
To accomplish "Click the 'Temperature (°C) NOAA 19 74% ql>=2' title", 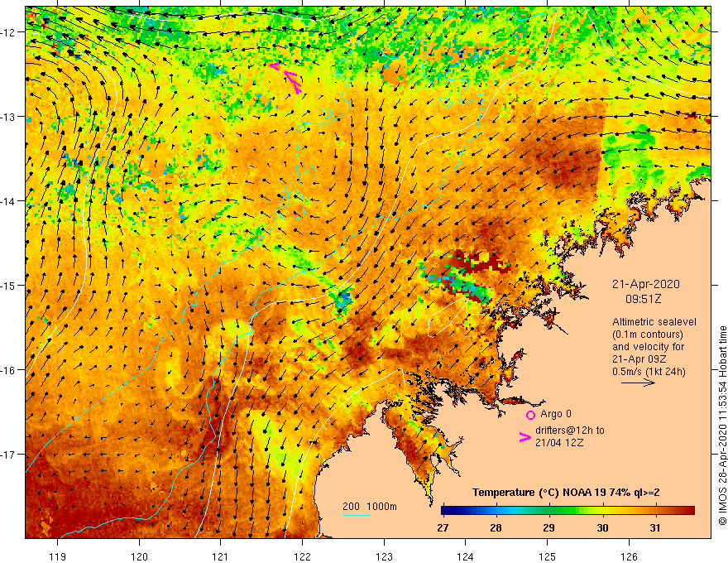I will (x=566, y=493).
